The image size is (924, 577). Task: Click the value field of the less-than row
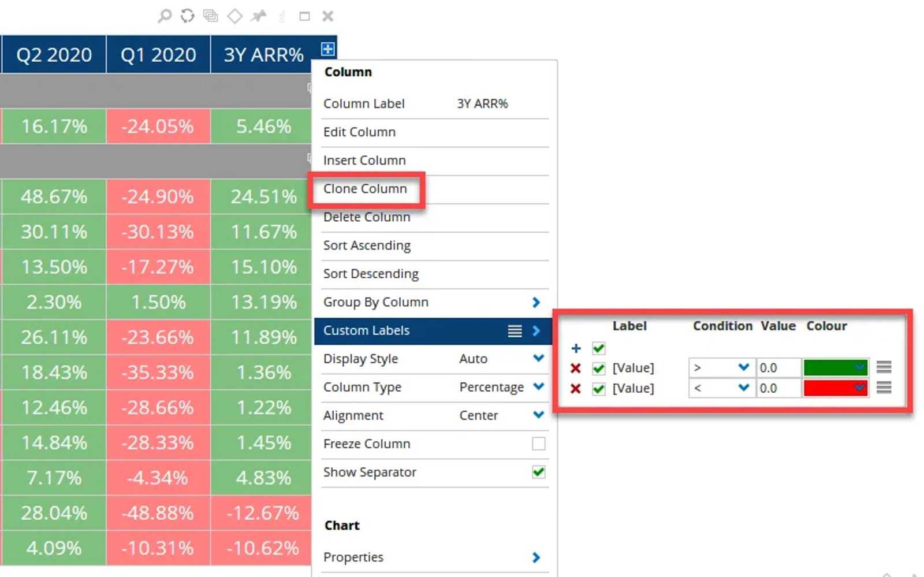tap(778, 388)
